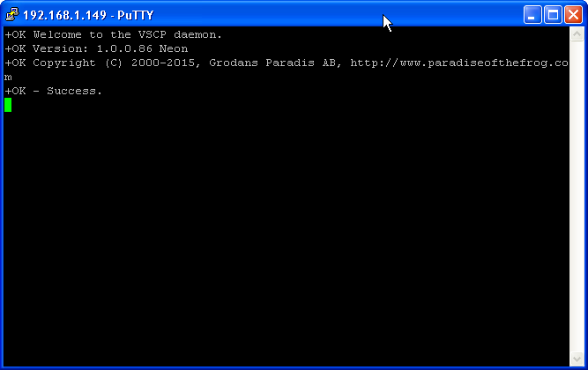Minimize the PuTTY window
The image size is (588, 370).
coord(533,14)
